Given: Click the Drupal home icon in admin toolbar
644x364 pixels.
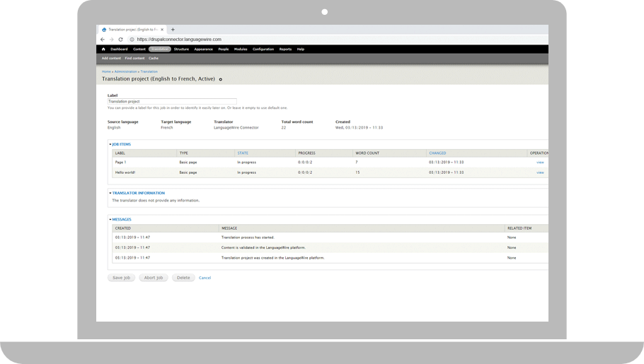Looking at the screenshot, I should pyautogui.click(x=103, y=49).
